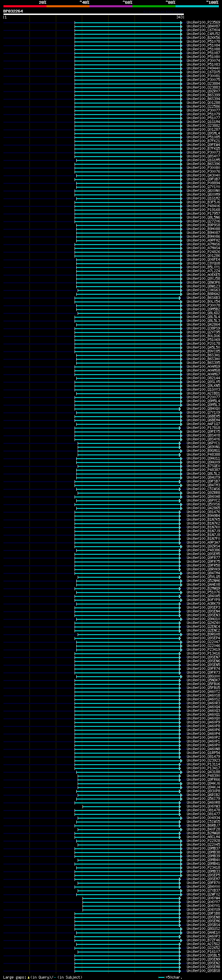
Task: Select hit label UniRef100_P20178
Action: 203,343
